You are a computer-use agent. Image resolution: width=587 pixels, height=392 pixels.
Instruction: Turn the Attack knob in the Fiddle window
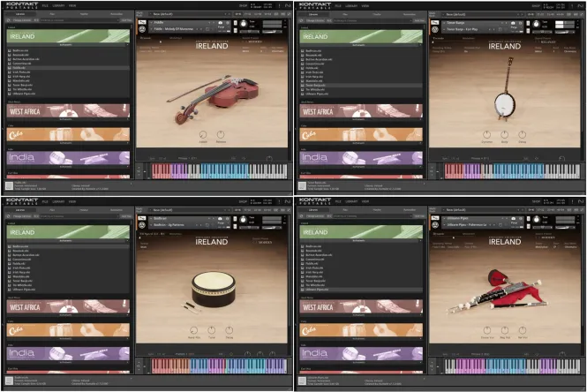pos(203,134)
